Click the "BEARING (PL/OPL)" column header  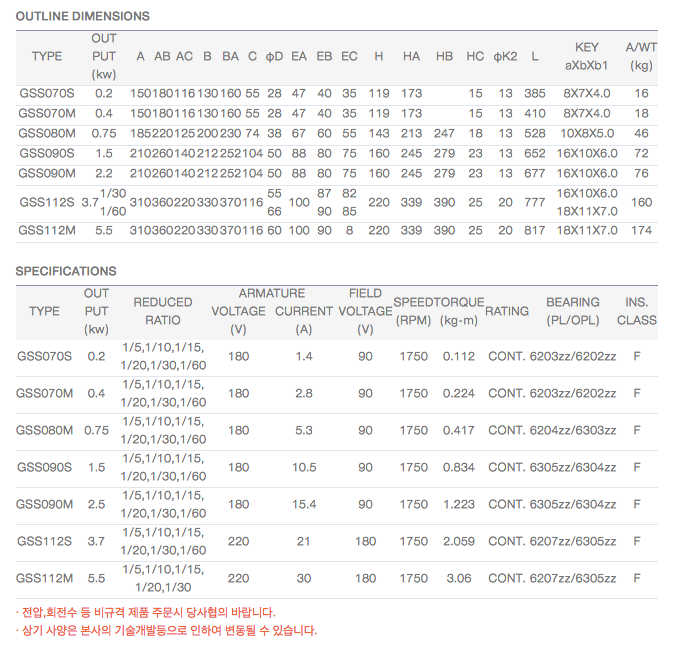click(x=573, y=311)
